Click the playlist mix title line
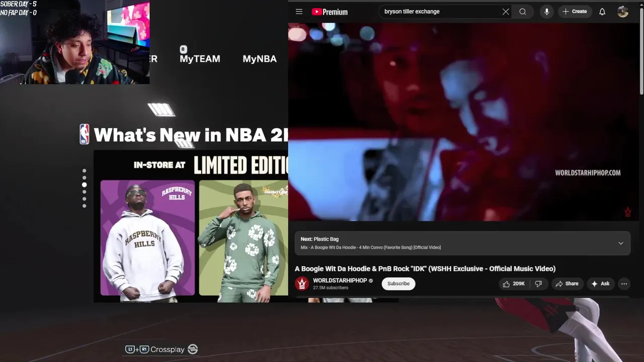The image size is (644, 362). (371, 247)
